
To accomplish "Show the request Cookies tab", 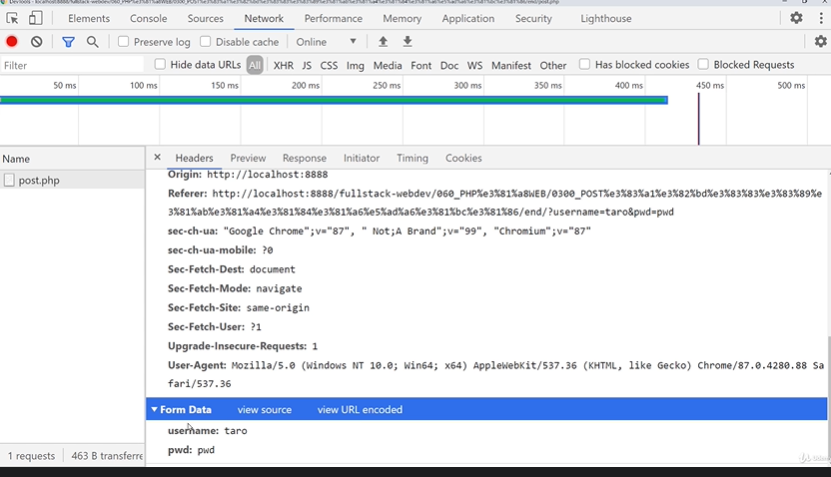I will (x=463, y=158).
